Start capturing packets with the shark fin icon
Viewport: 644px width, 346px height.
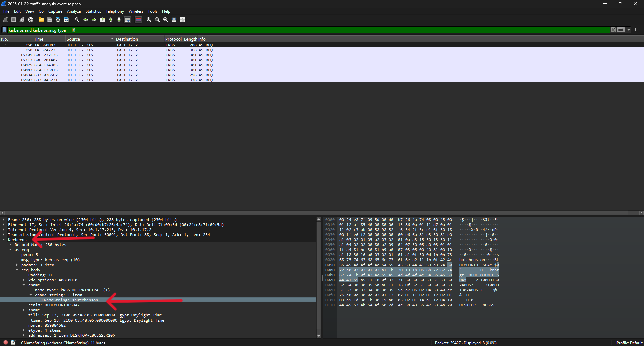tap(5, 20)
